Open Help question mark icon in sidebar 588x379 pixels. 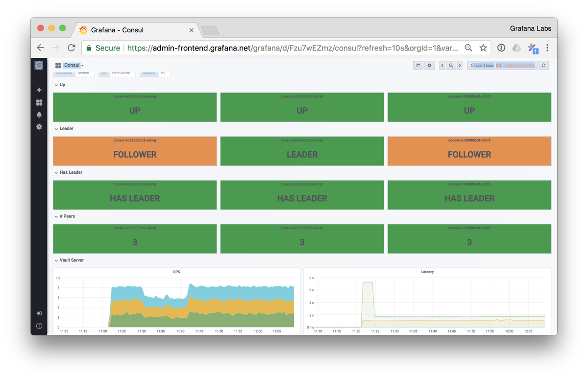(x=39, y=326)
